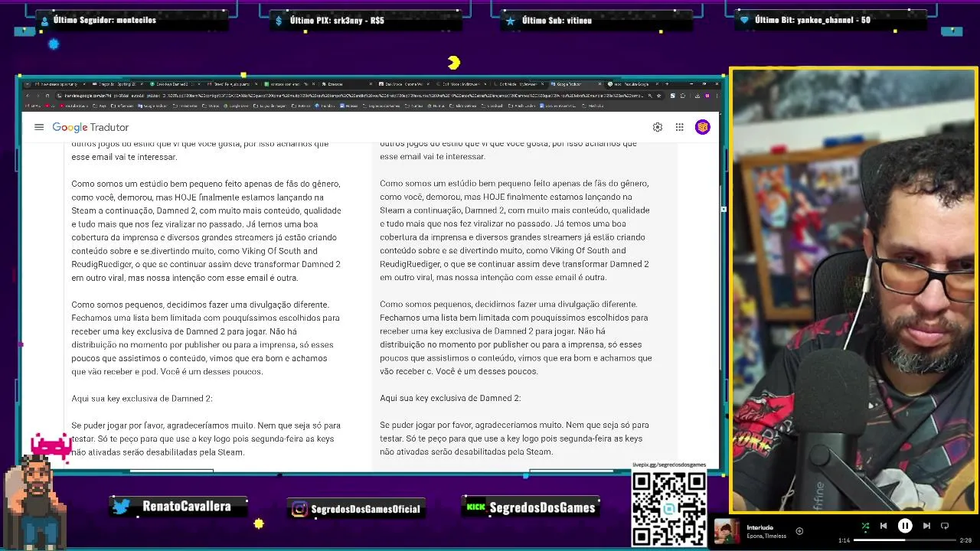Viewport: 980px width, 551px height.
Task: Click the Kick SegredosDosGames label
Action: pyautogui.click(x=530, y=507)
